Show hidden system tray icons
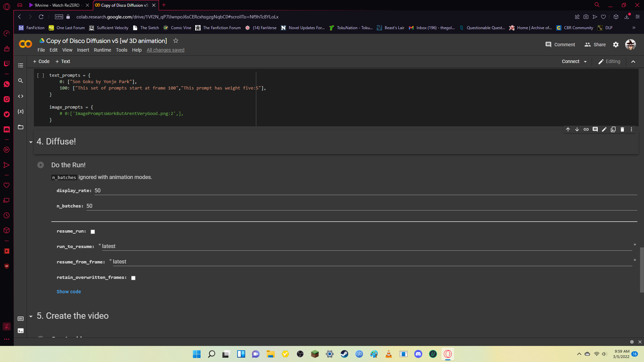 (579, 354)
